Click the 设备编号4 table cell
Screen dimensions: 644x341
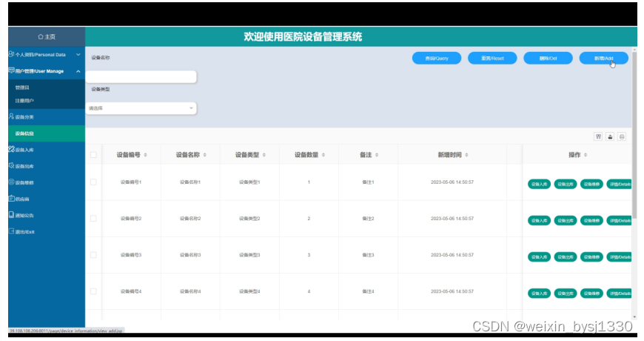tap(130, 291)
